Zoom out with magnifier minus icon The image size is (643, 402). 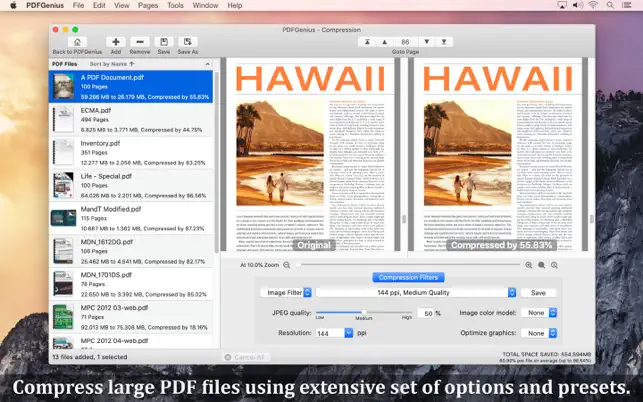point(287,265)
